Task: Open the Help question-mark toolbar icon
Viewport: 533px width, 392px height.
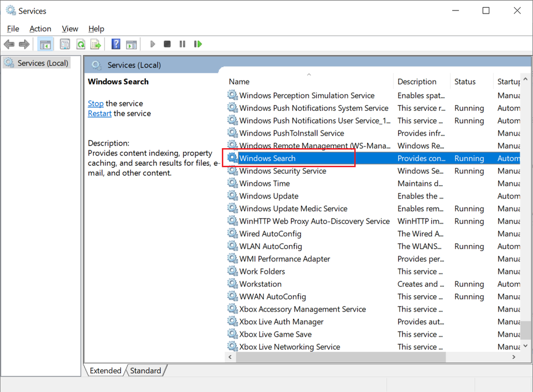Action: pyautogui.click(x=116, y=44)
